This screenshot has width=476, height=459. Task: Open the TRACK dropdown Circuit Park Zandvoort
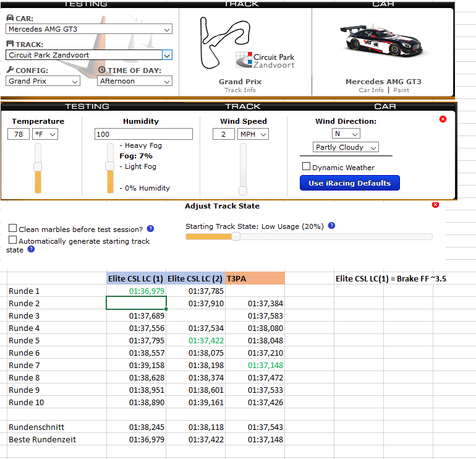[89, 55]
